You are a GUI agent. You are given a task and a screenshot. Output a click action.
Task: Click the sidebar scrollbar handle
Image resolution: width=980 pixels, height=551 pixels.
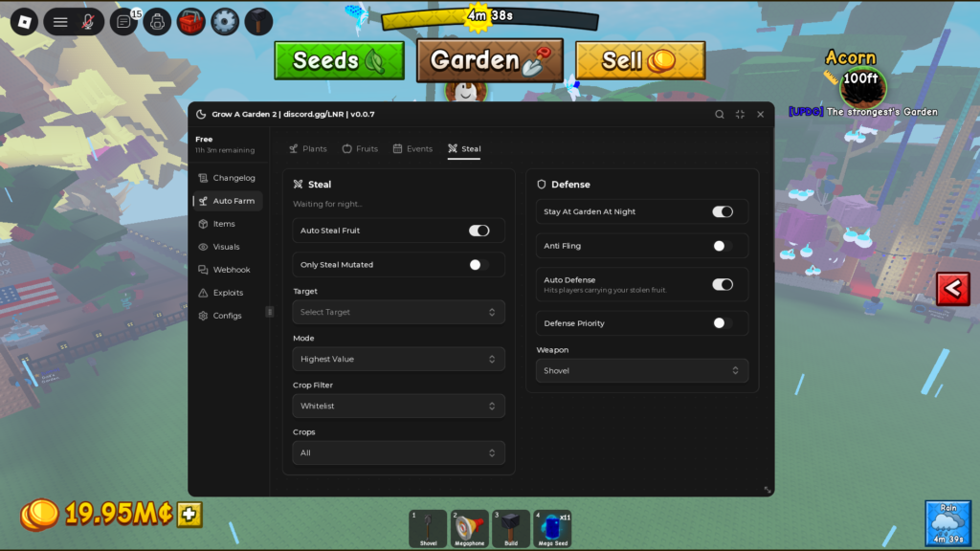coord(269,312)
